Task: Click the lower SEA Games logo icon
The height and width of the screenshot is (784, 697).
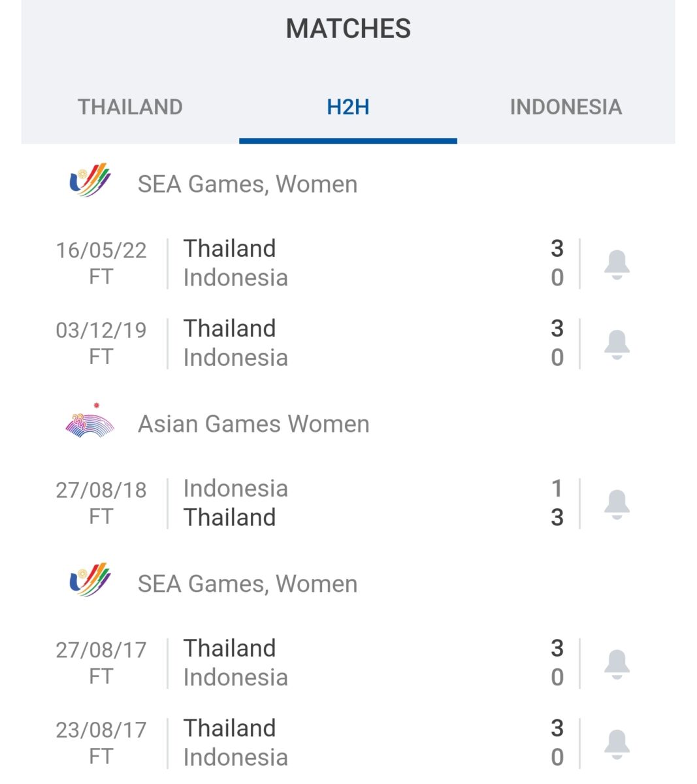Action: (90, 580)
